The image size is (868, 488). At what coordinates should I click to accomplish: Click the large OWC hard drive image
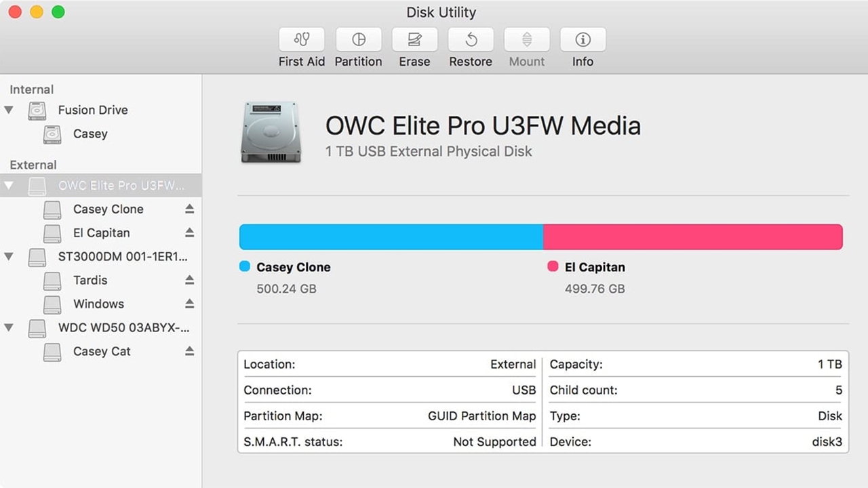click(270, 132)
